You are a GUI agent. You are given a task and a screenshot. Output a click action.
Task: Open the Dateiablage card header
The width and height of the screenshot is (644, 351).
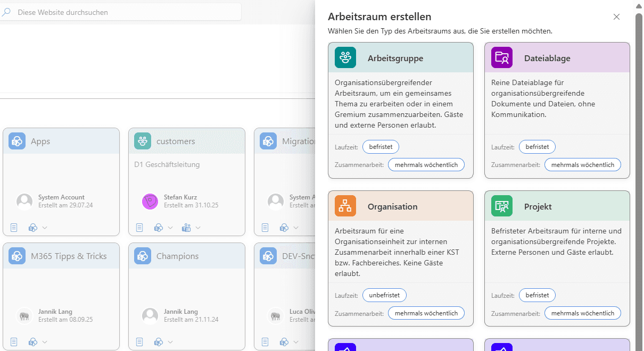point(557,57)
